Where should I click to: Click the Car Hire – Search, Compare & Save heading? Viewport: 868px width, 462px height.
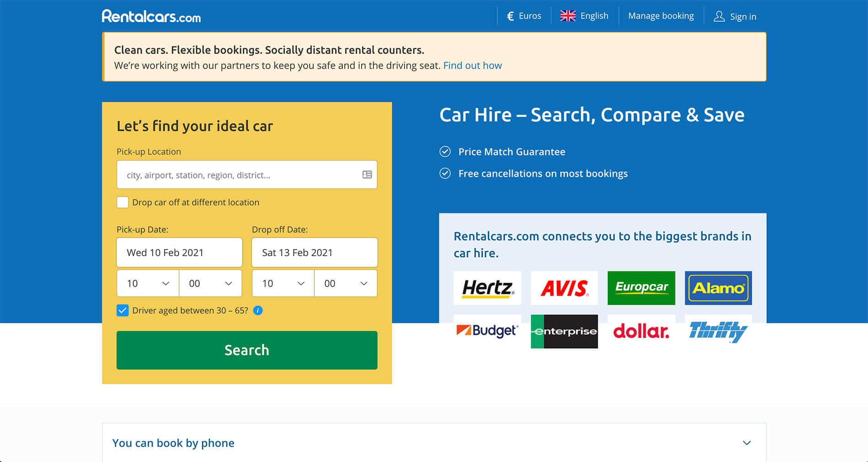pyautogui.click(x=592, y=115)
